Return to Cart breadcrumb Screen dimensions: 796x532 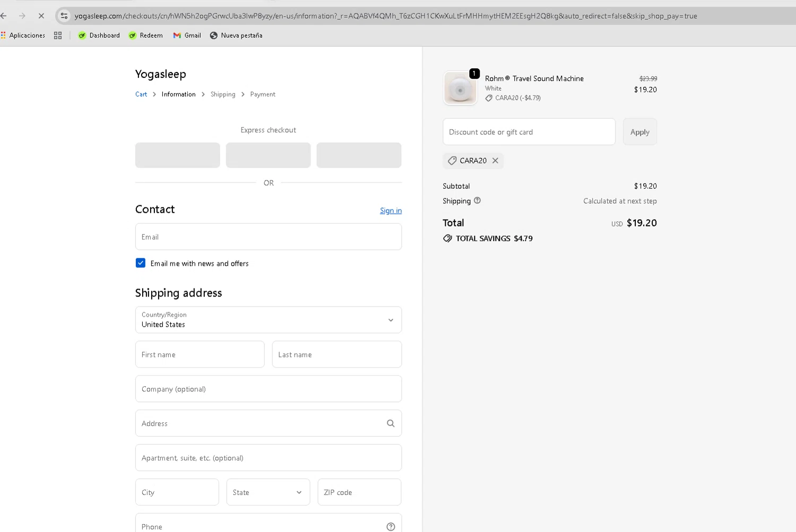pyautogui.click(x=141, y=94)
